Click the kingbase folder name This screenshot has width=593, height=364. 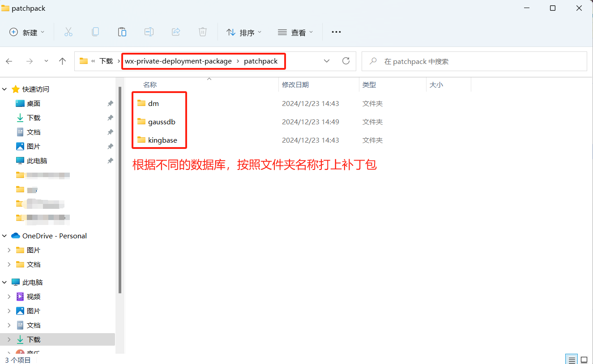[x=162, y=140]
